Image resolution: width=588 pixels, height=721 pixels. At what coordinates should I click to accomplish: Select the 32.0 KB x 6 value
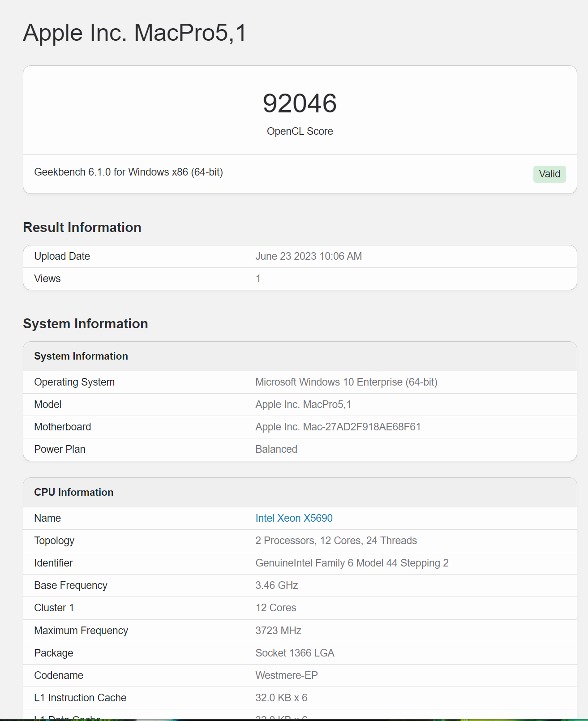coord(281,698)
